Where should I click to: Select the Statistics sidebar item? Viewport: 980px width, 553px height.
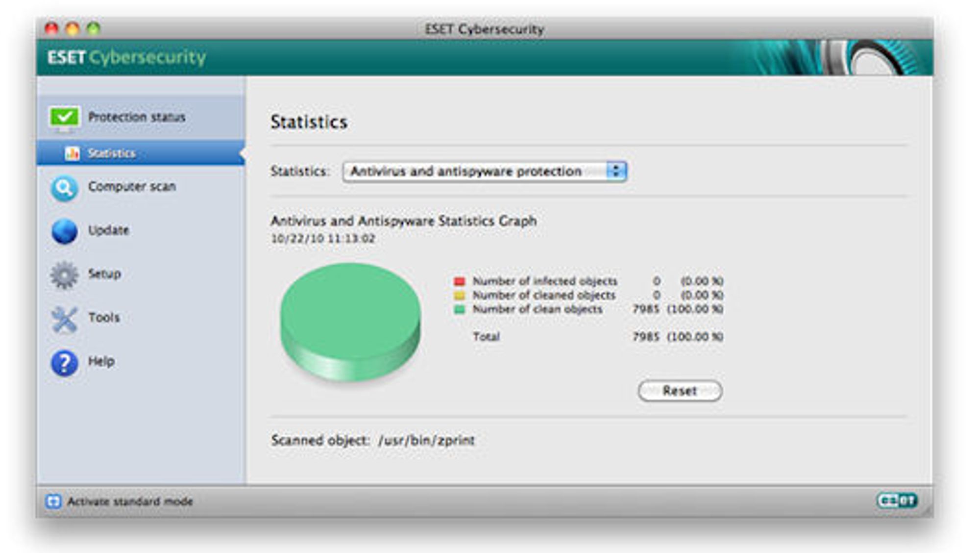[x=141, y=153]
